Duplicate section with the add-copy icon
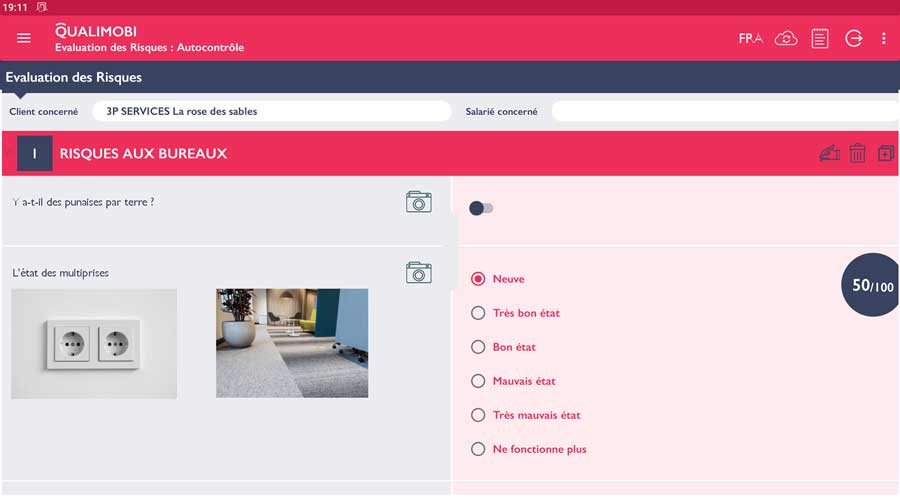 pos(886,153)
